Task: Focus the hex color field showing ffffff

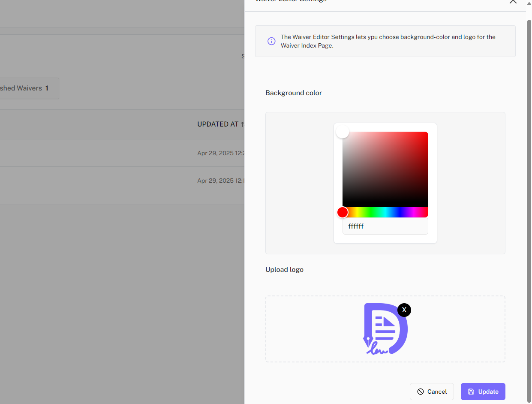Action: pyautogui.click(x=385, y=226)
